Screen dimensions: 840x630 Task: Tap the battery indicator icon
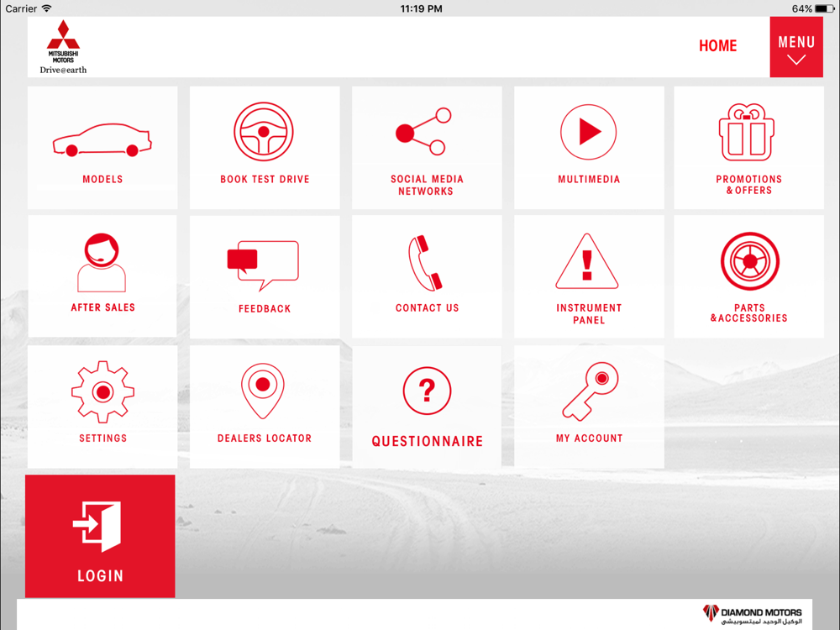[x=825, y=8]
